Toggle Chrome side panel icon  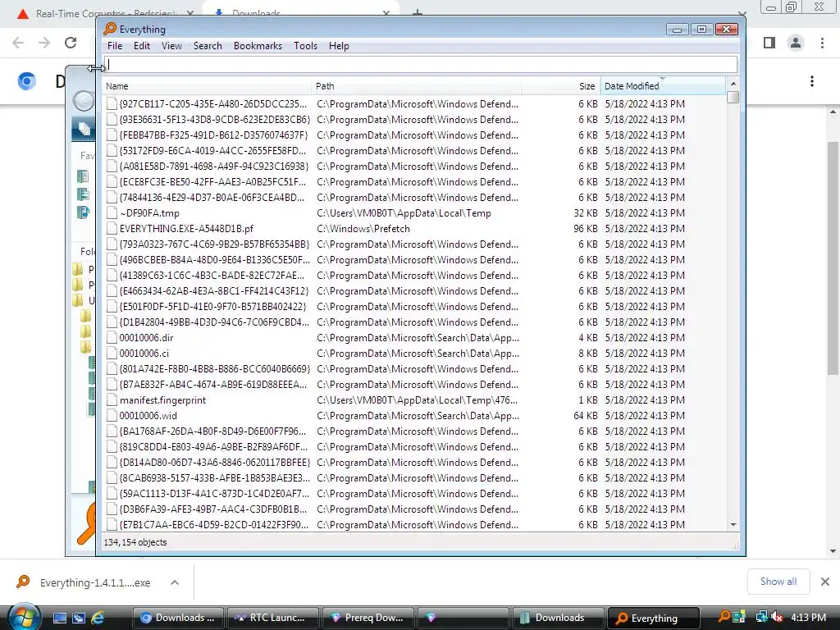click(769, 43)
